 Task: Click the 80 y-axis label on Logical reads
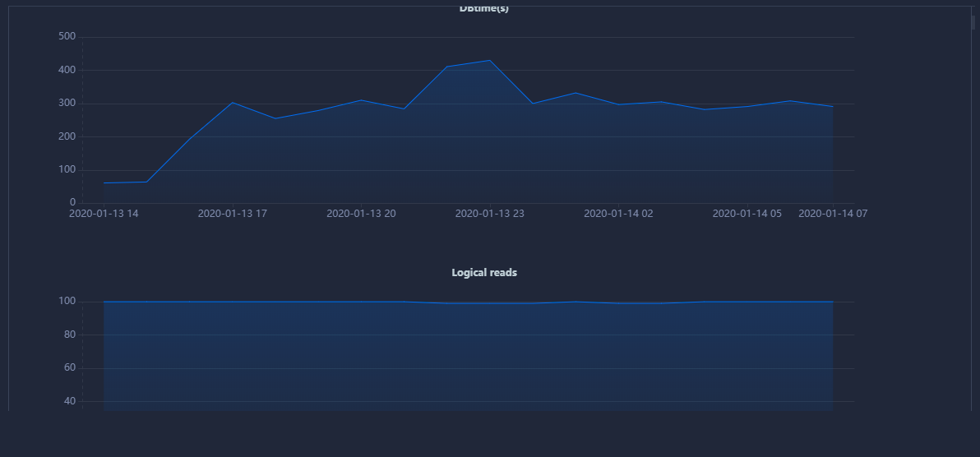[70, 335]
